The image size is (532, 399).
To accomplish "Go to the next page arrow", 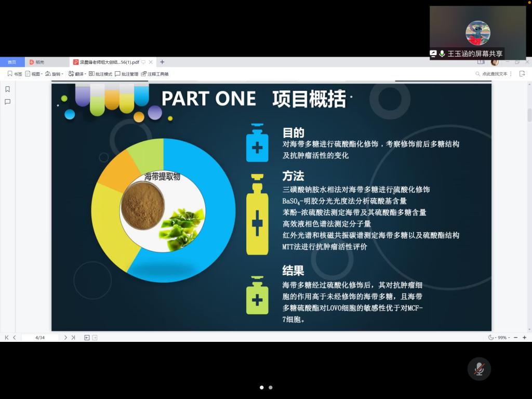I will 65,338.
